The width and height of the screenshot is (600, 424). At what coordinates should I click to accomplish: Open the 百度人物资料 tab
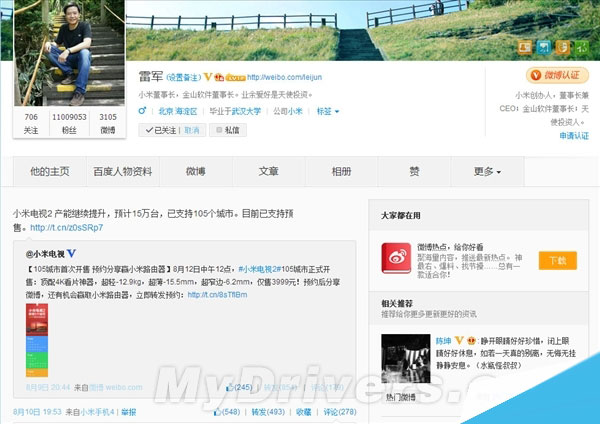click(x=123, y=171)
